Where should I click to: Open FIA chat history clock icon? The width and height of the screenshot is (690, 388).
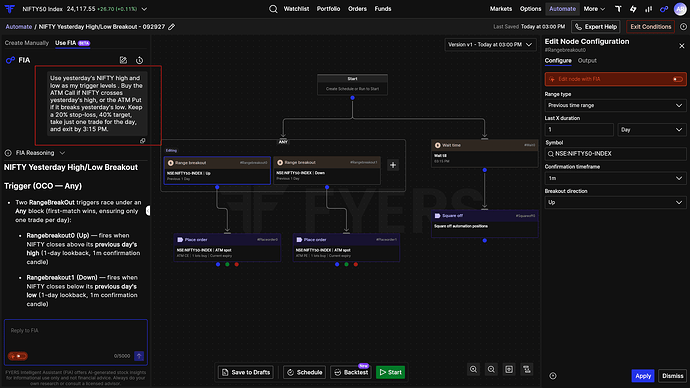139,60
